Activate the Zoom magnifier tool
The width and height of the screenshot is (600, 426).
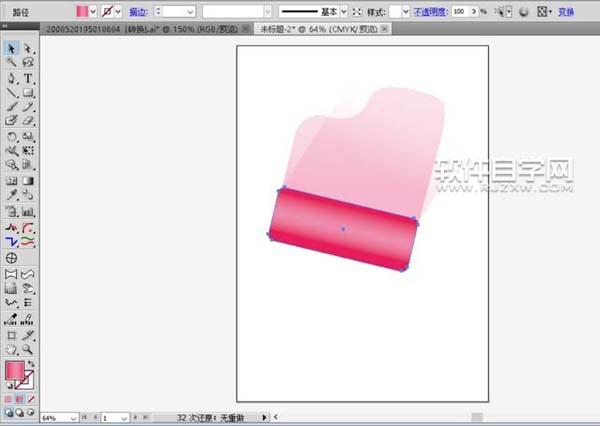(28, 350)
